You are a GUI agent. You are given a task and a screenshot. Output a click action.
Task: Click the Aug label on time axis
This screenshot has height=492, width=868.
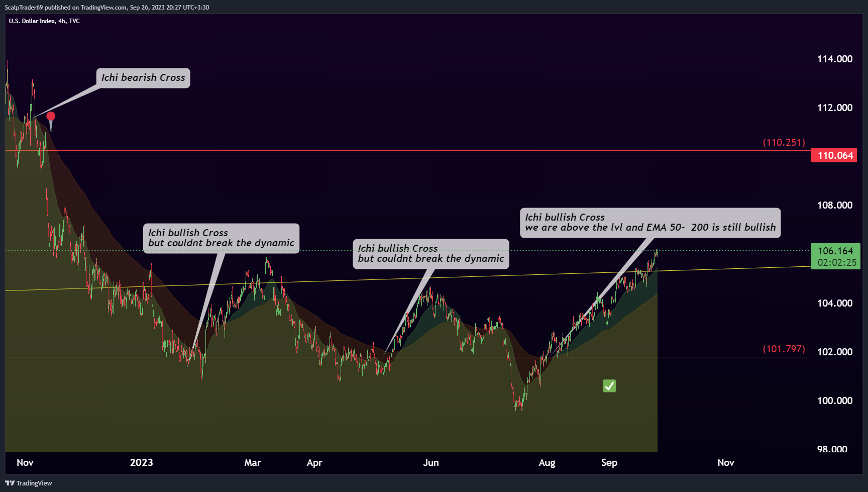[547, 463]
